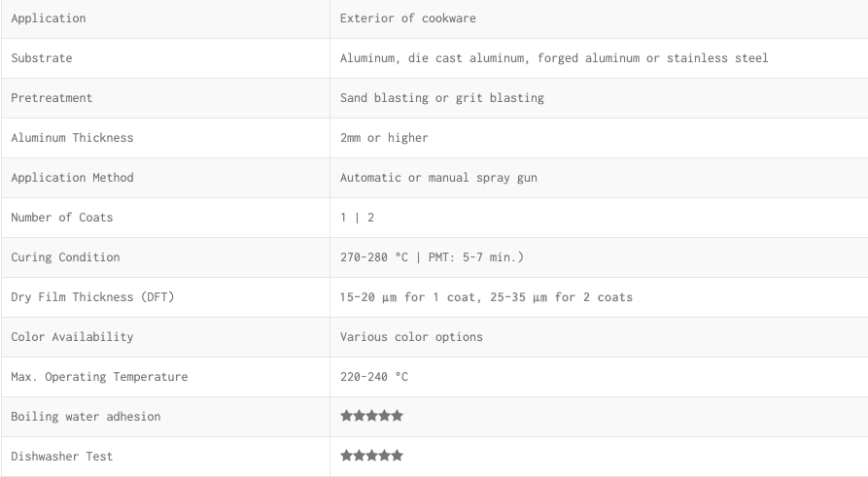This screenshot has height=477, width=868.
Task: Select the 2mm or higher value
Action: pos(384,138)
